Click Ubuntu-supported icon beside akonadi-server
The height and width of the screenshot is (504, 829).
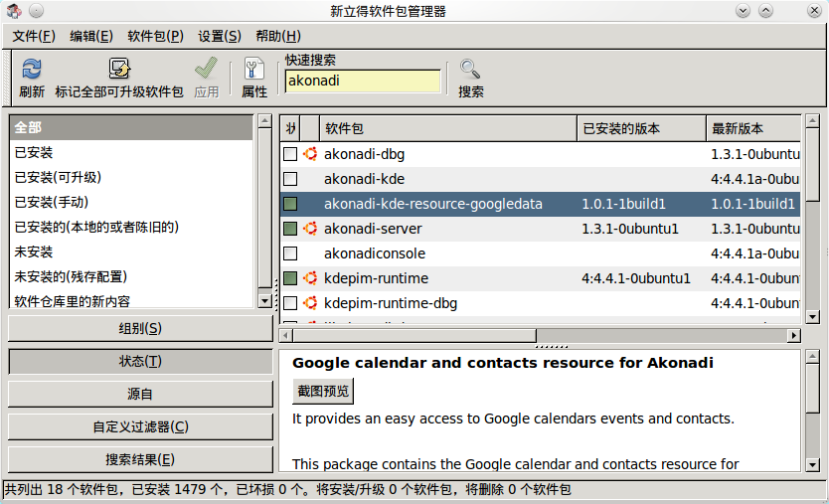pos(310,229)
